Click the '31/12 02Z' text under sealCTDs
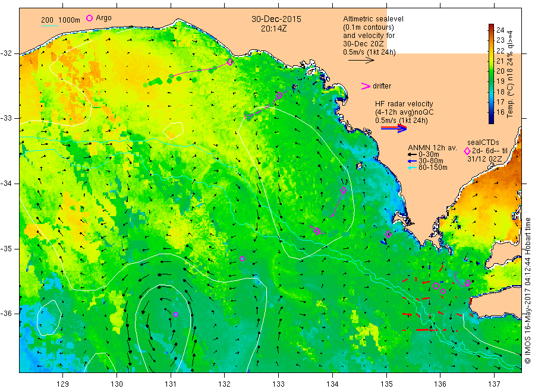535x392 pixels. coord(484,159)
